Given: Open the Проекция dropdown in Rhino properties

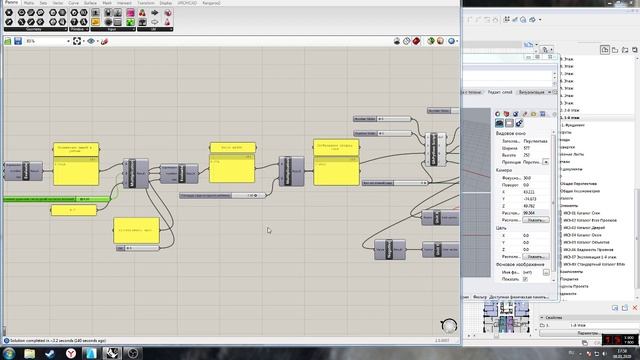Looking at the screenshot, I should (x=545, y=162).
